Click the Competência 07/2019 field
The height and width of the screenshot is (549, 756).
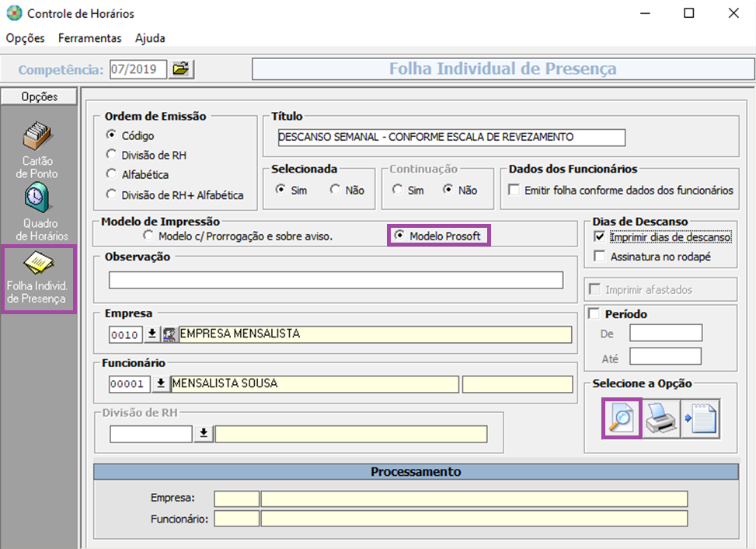138,69
